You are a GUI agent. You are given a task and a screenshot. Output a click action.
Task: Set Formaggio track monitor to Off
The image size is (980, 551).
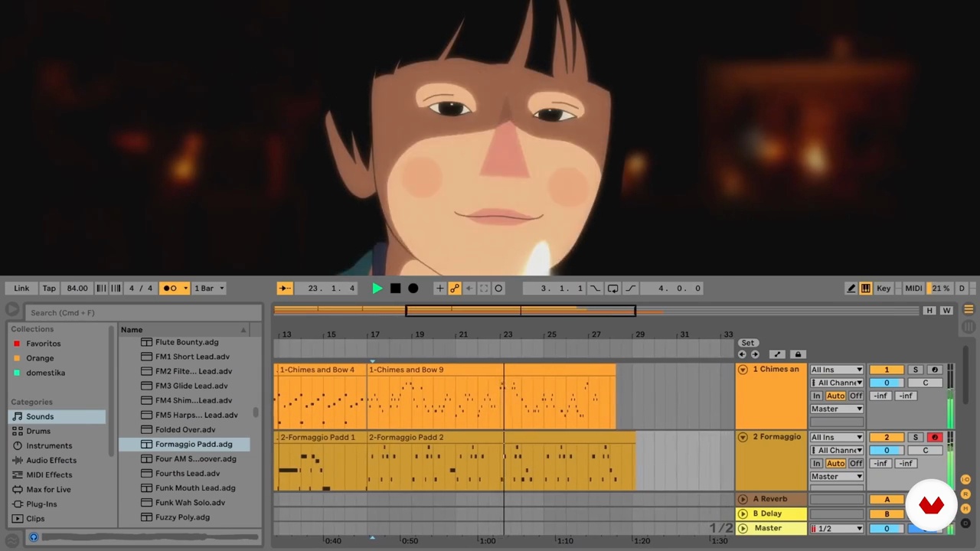(856, 463)
